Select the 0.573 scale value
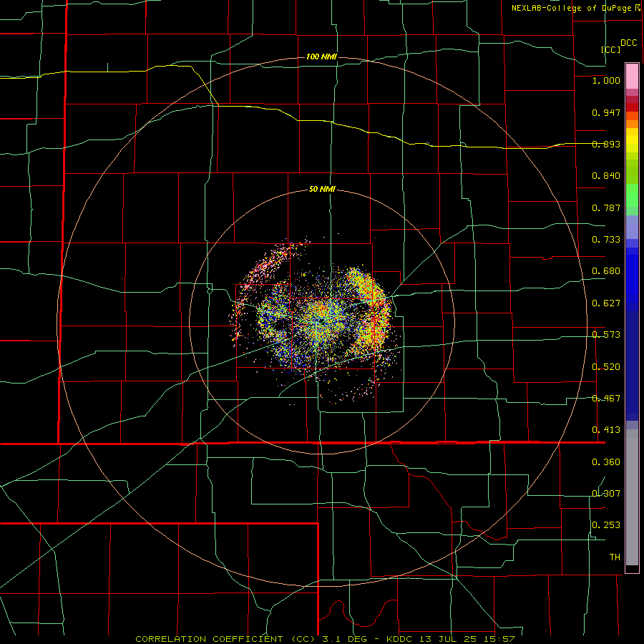The height and width of the screenshot is (644, 644). (606, 335)
